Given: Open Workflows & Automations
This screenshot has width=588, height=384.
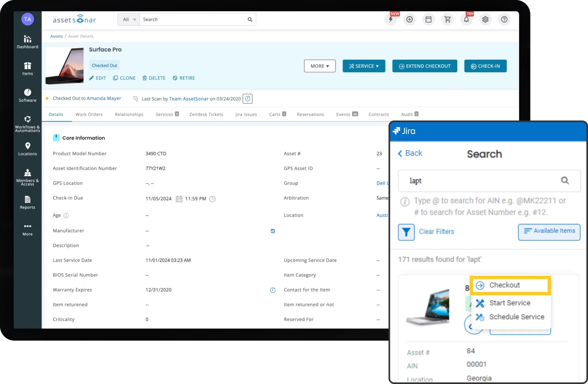Looking at the screenshot, I should tap(27, 124).
